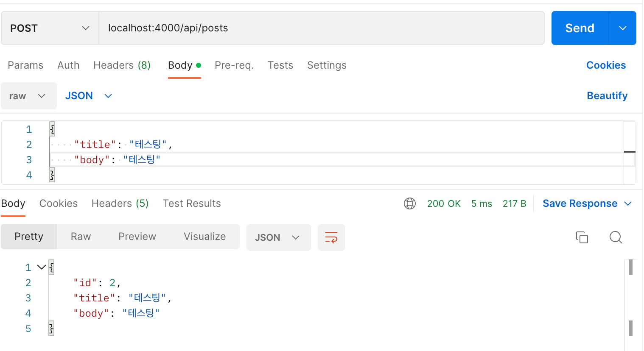View the response Cookies tab
Viewport: 644px width, 351px height.
point(59,203)
